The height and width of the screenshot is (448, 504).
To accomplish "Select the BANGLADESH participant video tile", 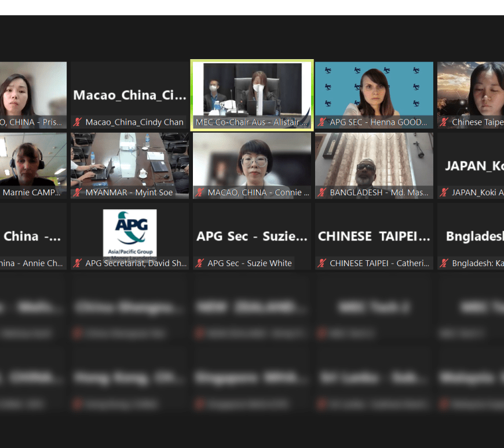I will point(374,161).
